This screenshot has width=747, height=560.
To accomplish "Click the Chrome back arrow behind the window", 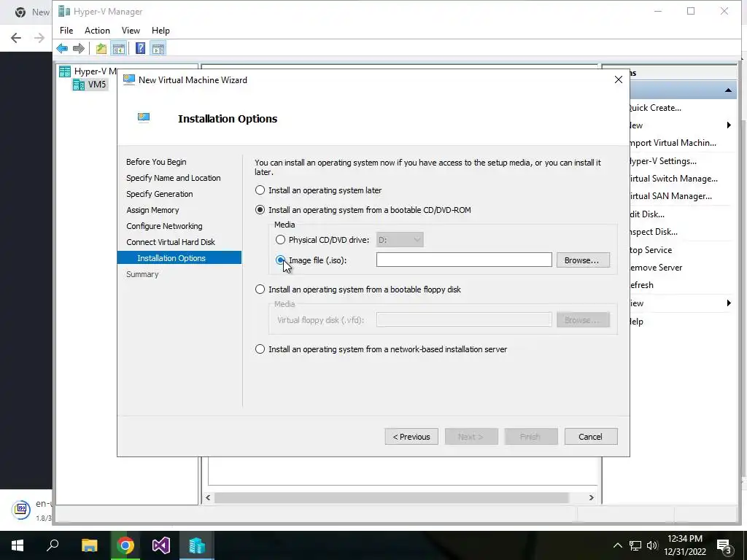I will (x=16, y=38).
